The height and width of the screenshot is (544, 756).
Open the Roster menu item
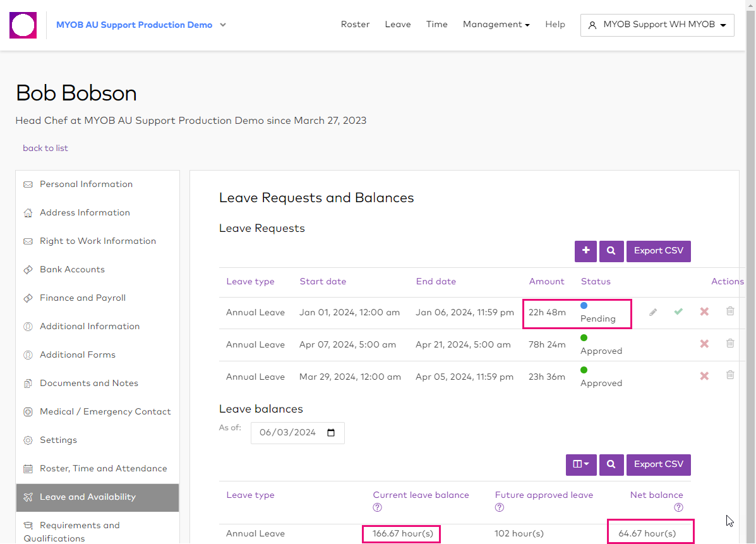[355, 25]
